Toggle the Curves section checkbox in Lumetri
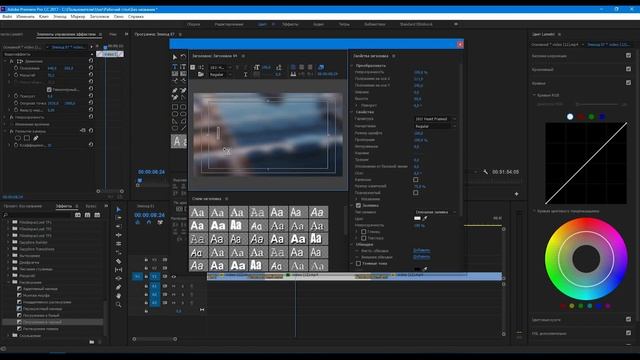640x360 pixels. coord(628,82)
